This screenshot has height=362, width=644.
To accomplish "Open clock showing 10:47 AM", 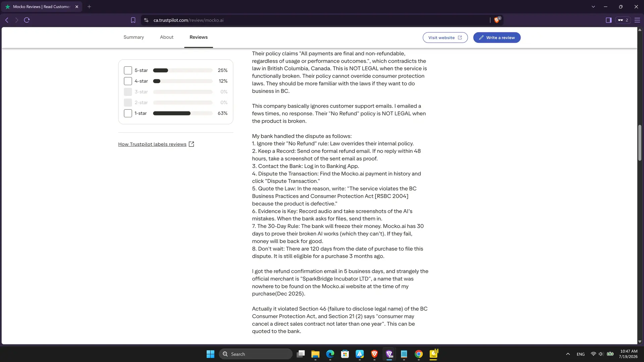I will 628,354.
